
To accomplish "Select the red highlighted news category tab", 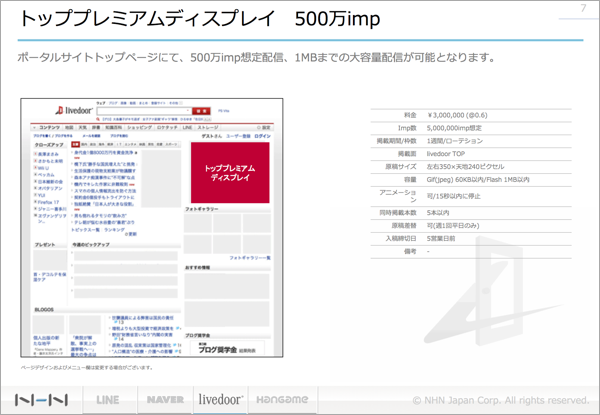I will [x=75, y=145].
